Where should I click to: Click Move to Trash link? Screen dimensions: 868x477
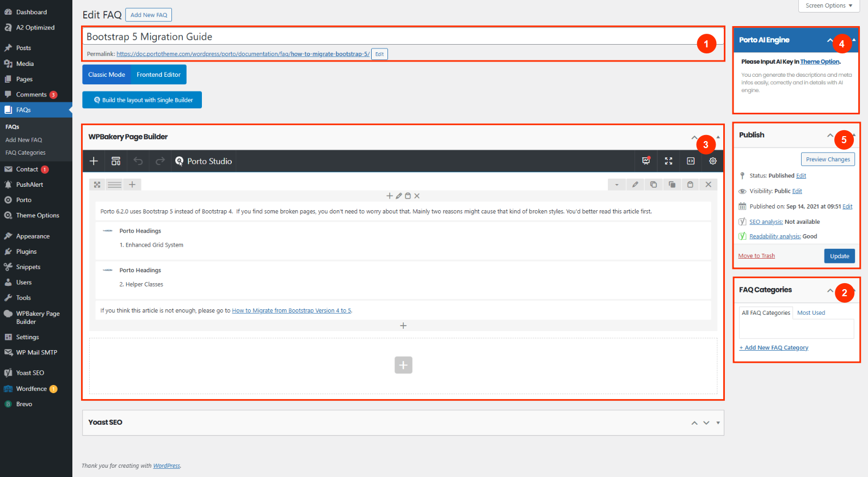tap(756, 256)
